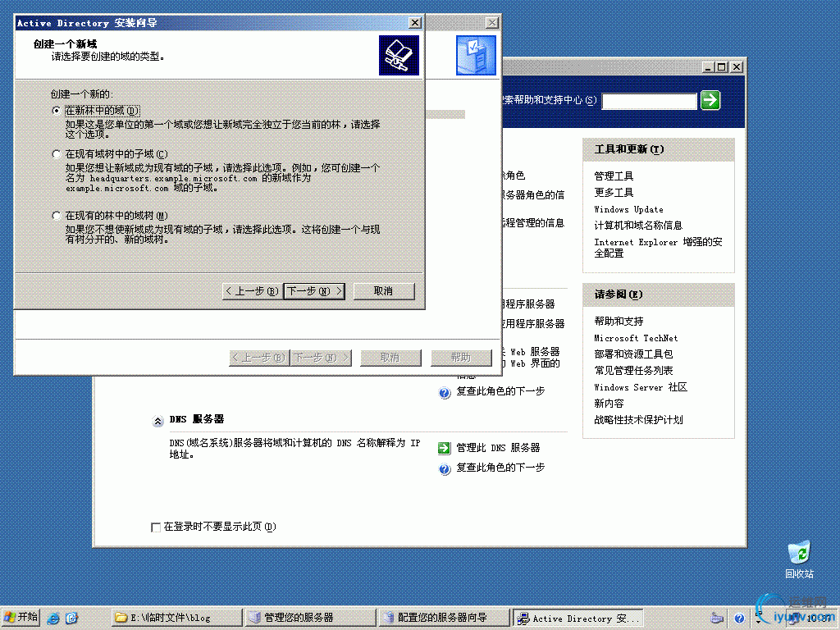Open Strategic Technology Protection Program link
The image size is (840, 630).
[638, 419]
